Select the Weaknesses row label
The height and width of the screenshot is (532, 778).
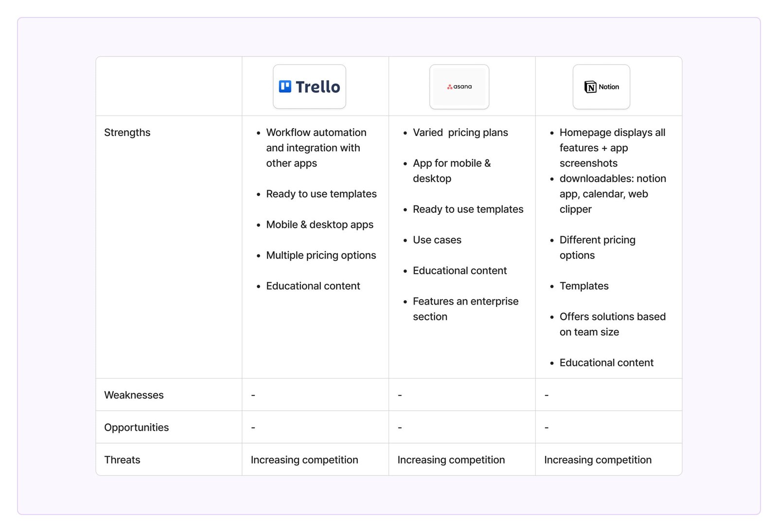pyautogui.click(x=134, y=395)
